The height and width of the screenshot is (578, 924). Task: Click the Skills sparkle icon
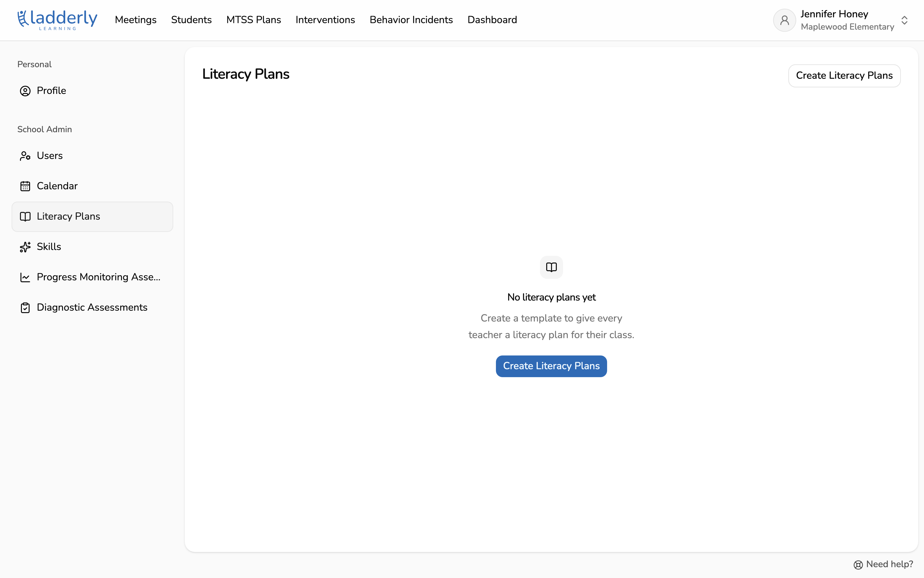point(25,247)
